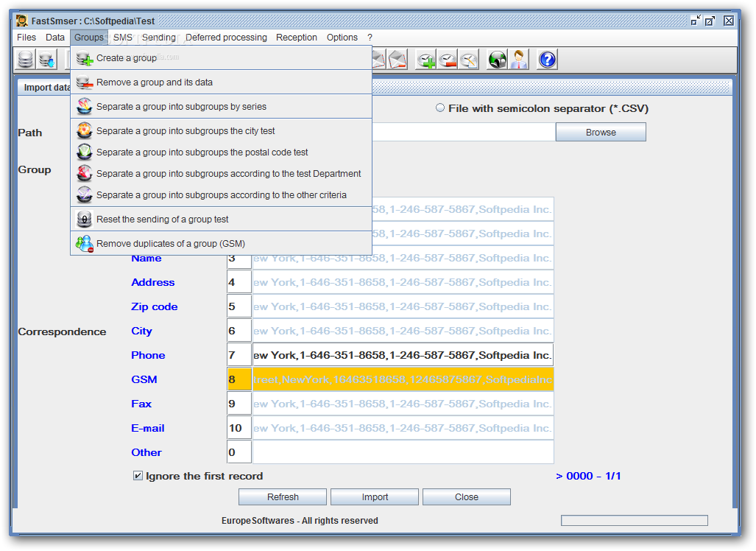Click the '> 0000 - 1/1' record counter
Viewport: 756px width, 551px height.
588,476
